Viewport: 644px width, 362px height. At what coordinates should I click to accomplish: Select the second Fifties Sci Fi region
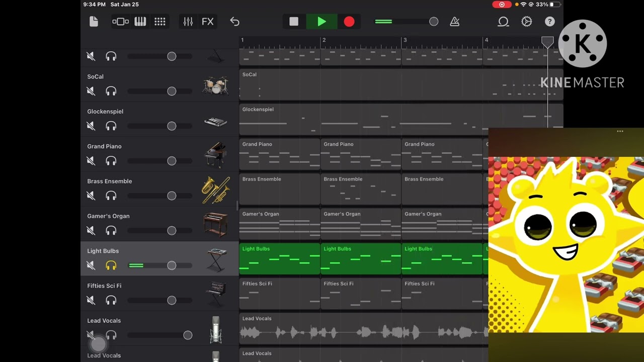pyautogui.click(x=361, y=294)
